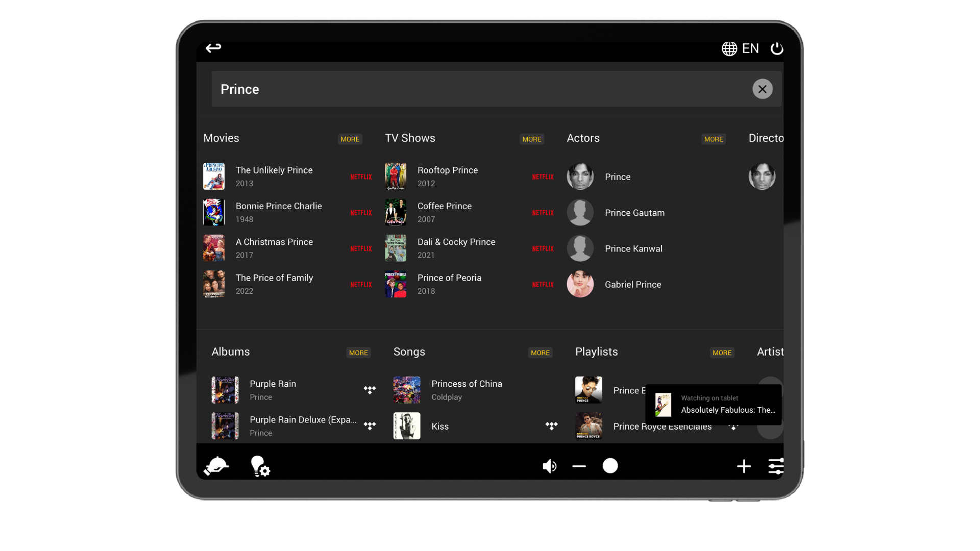Open Prince Royce Esenciales playlist cover
Viewport: 980px width, 551px height.
[589, 426]
